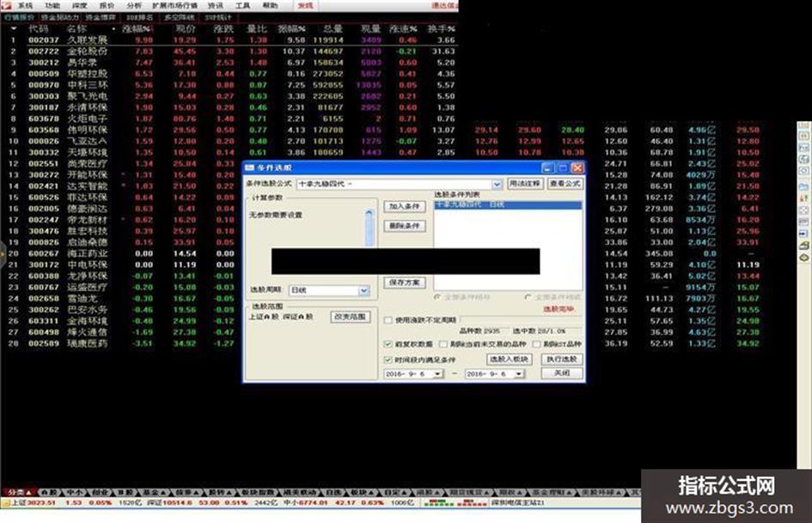Select stock row 久联发展

229,40
